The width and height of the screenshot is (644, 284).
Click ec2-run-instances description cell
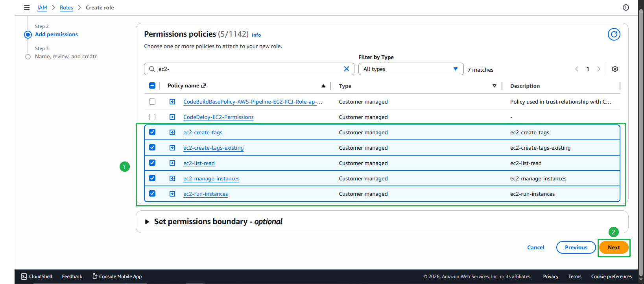(532, 194)
